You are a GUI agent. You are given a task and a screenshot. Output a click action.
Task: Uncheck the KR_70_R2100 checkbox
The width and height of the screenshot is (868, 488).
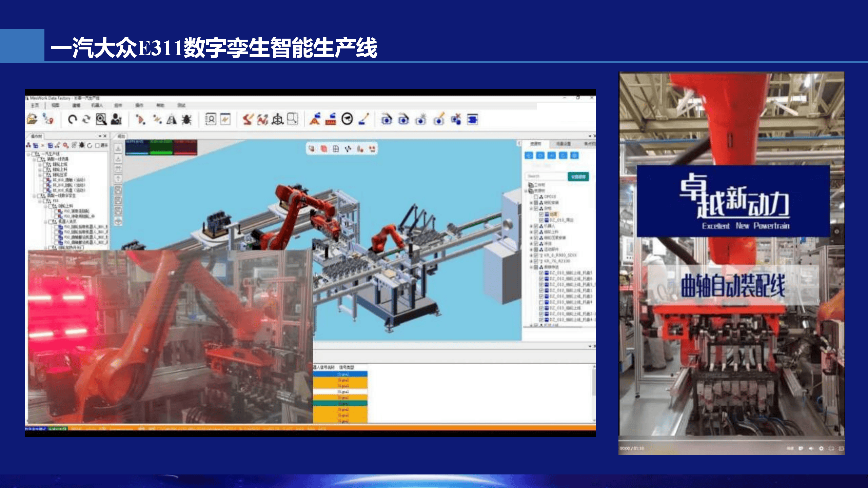coord(536,261)
